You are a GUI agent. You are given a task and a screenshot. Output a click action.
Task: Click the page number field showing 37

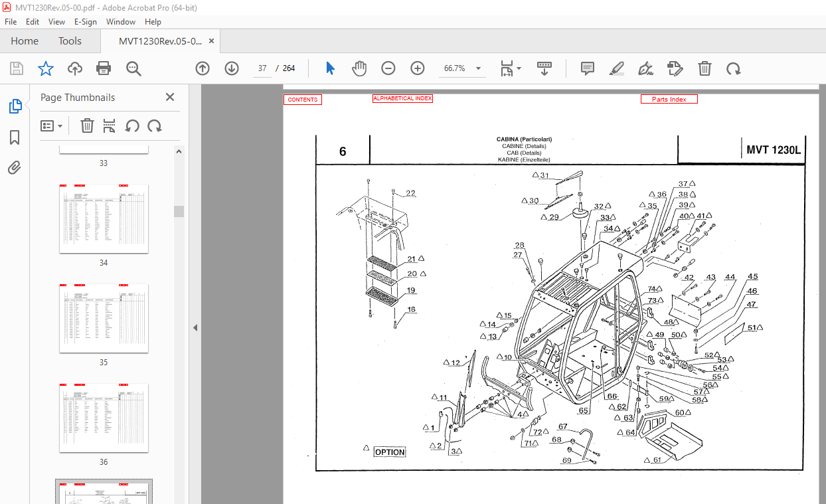click(x=263, y=68)
